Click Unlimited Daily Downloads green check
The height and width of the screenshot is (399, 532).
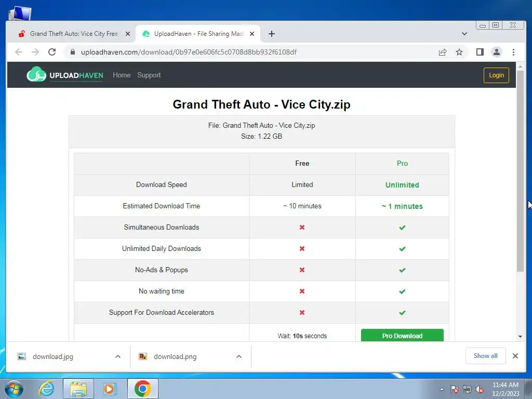coord(402,249)
